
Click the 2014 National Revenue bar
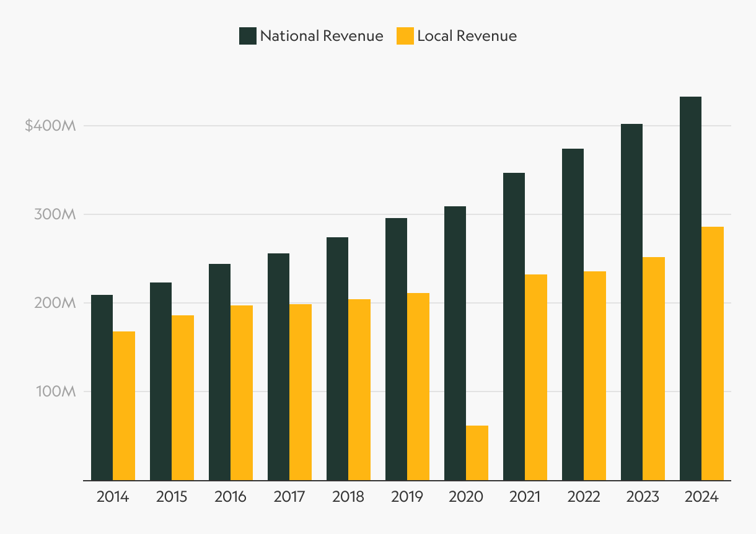[x=102, y=387]
